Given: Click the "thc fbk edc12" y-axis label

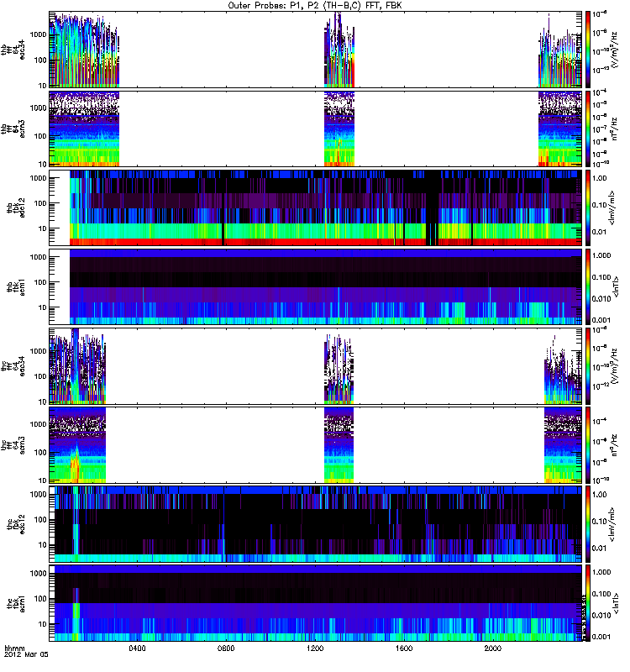Looking at the screenshot, I should [16, 524].
